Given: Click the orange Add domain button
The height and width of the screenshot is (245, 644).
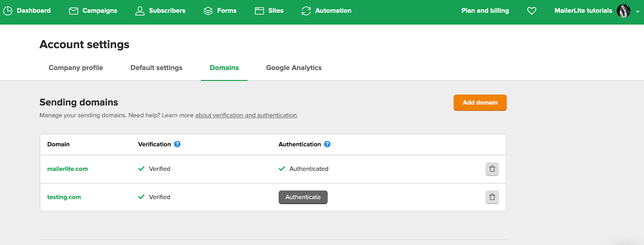Looking at the screenshot, I should click(x=480, y=103).
